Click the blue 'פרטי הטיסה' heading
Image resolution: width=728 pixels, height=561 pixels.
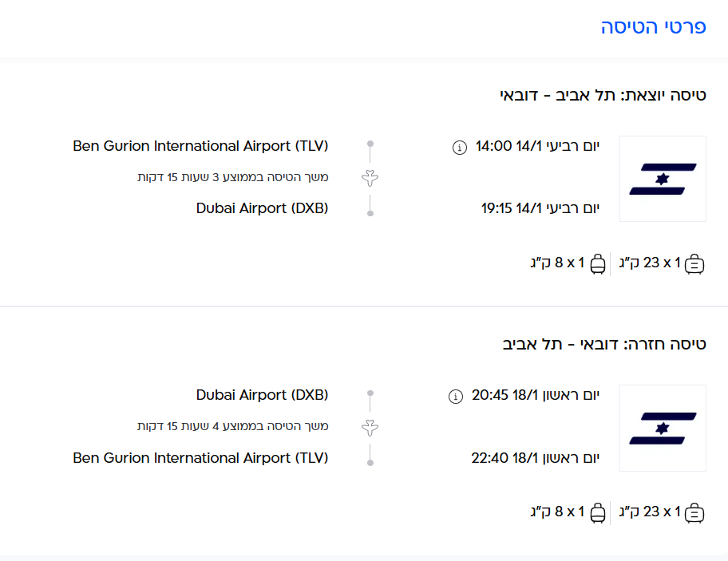[x=653, y=27]
